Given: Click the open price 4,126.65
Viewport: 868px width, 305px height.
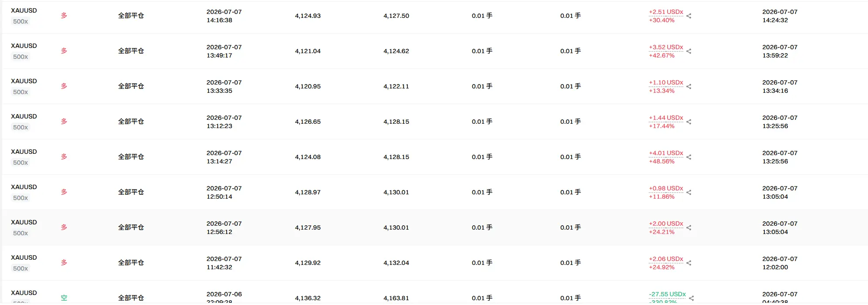Looking at the screenshot, I should pos(308,122).
